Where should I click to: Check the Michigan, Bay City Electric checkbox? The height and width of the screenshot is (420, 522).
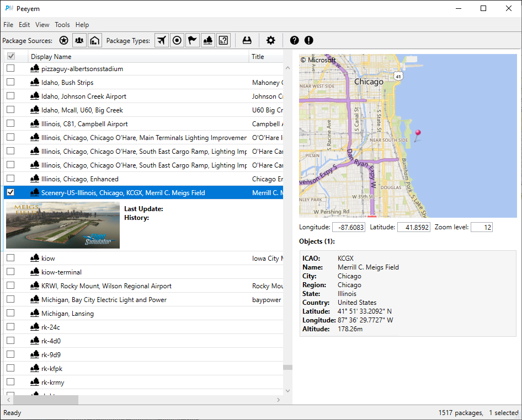pyautogui.click(x=10, y=299)
